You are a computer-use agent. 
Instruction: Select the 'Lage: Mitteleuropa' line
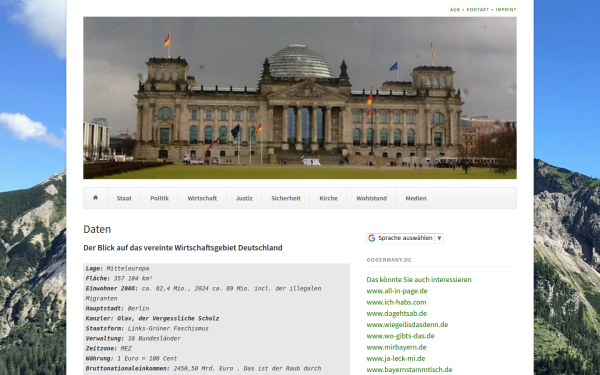coord(117,269)
